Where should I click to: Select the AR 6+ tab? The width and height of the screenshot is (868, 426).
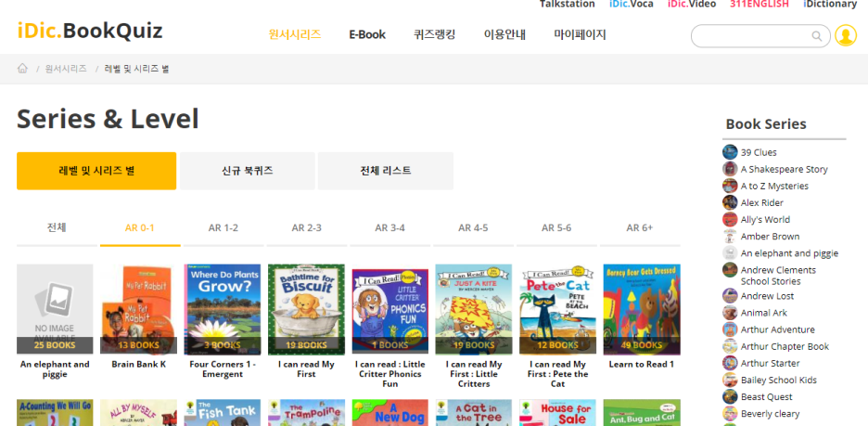point(640,227)
